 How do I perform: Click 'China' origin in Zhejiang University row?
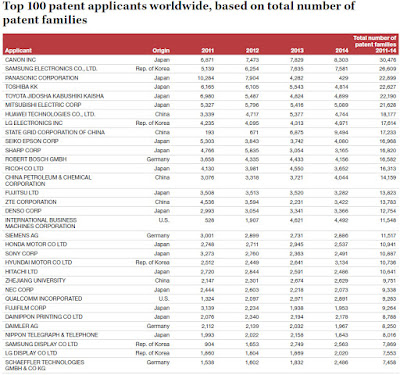162,281
